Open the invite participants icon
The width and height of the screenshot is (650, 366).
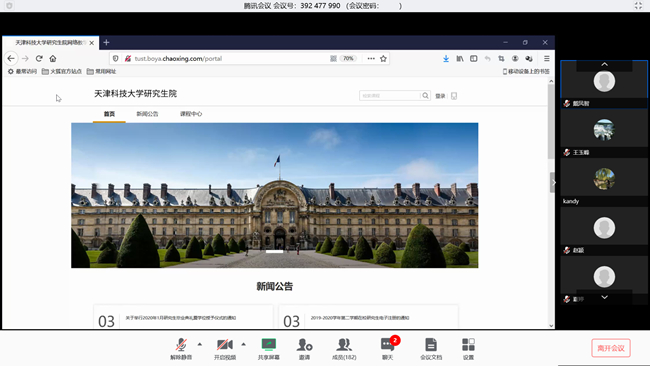[x=304, y=344]
